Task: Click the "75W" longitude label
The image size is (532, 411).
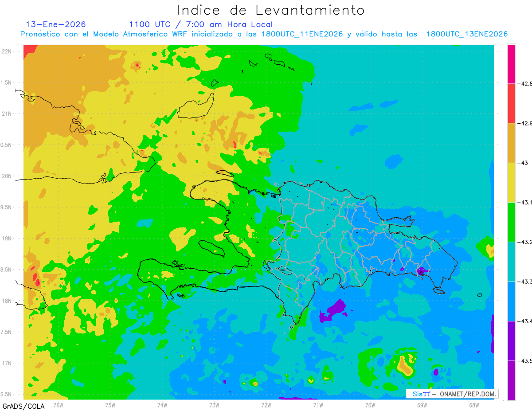Action: click(110, 405)
